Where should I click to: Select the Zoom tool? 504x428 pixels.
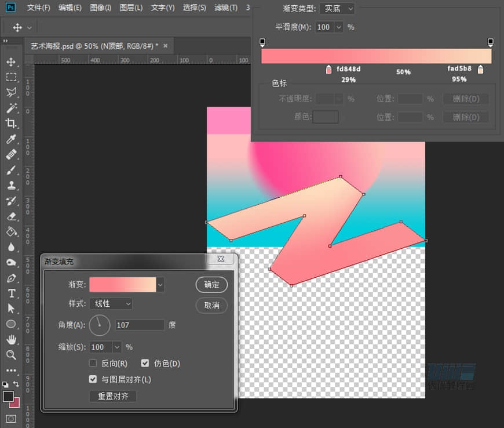(11, 355)
